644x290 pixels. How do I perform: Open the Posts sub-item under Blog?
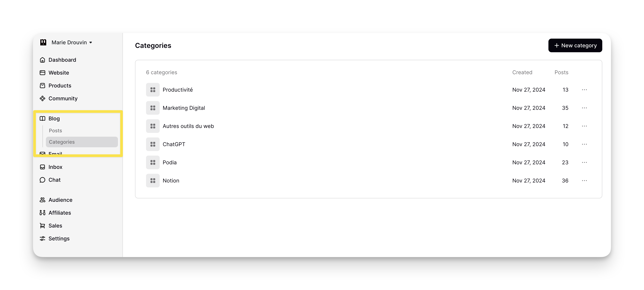tap(55, 131)
